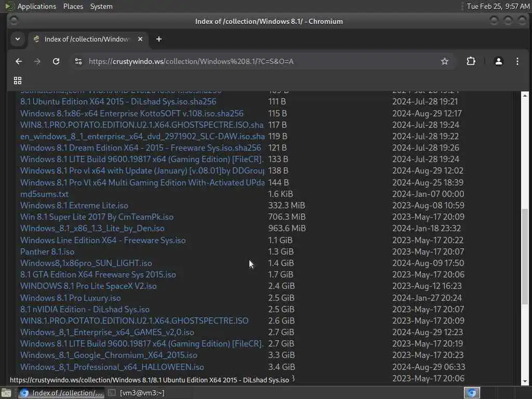Viewport: 532px width, 399px height.
Task: Click the 332.3 MiB size value
Action: point(287,206)
